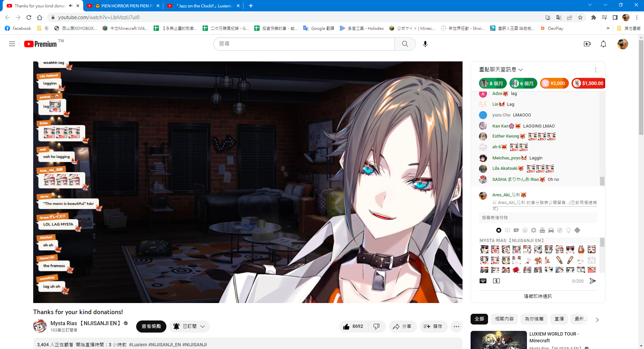Open Chrome extensions puzzle icon
This screenshot has width=644, height=349.
pyautogui.click(x=594, y=17)
